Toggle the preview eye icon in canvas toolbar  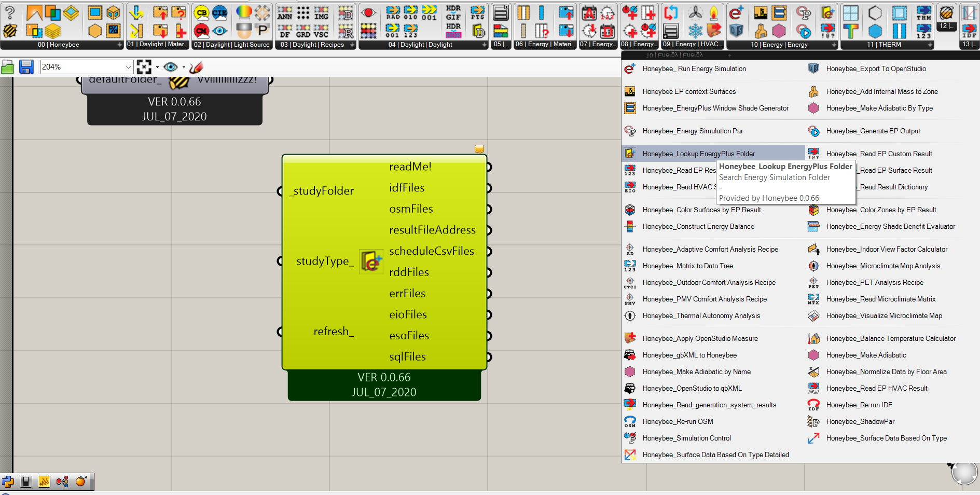(x=170, y=67)
